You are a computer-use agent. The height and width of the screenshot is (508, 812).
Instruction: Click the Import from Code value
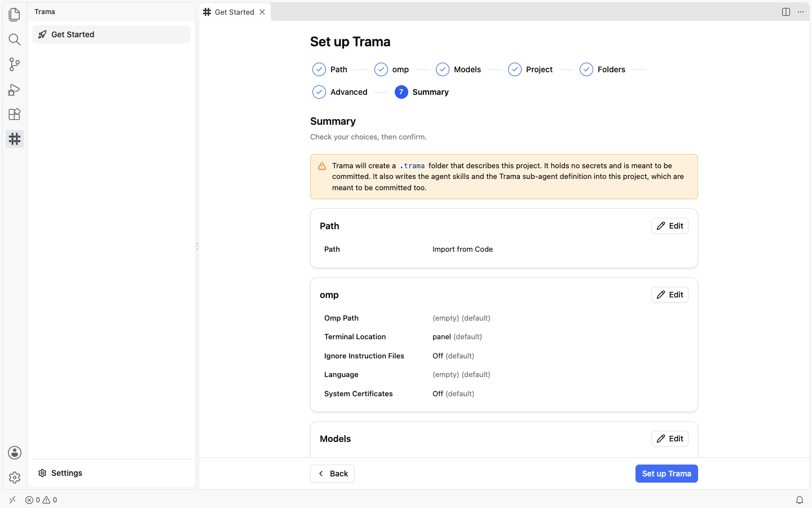click(x=462, y=249)
